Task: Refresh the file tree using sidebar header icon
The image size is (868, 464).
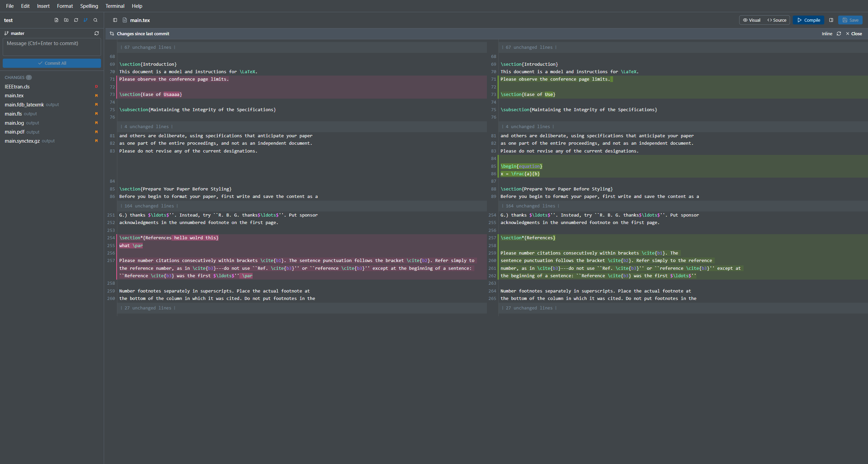Action: coord(76,20)
